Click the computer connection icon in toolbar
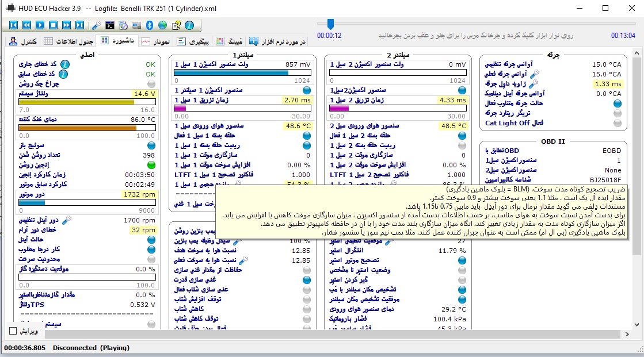 [136, 25]
